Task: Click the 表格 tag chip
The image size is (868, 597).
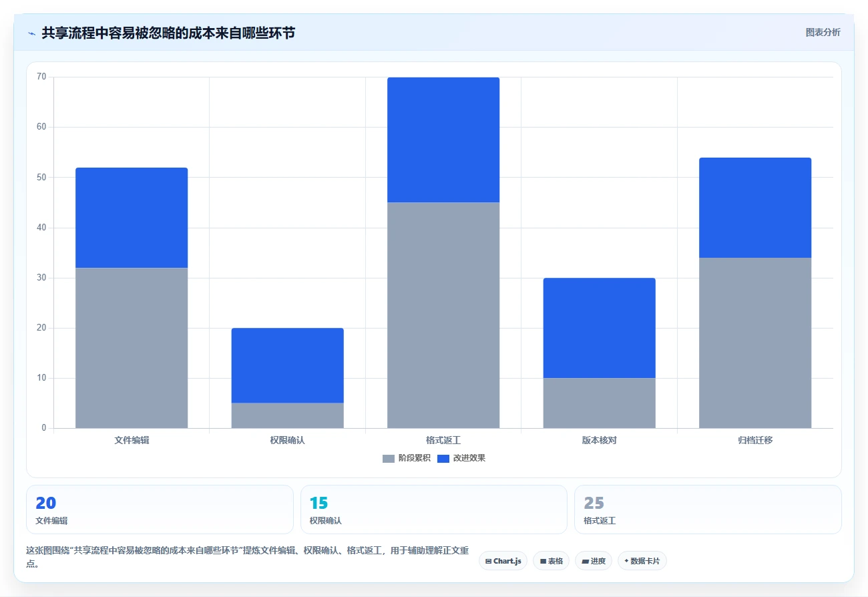Action: tap(551, 561)
